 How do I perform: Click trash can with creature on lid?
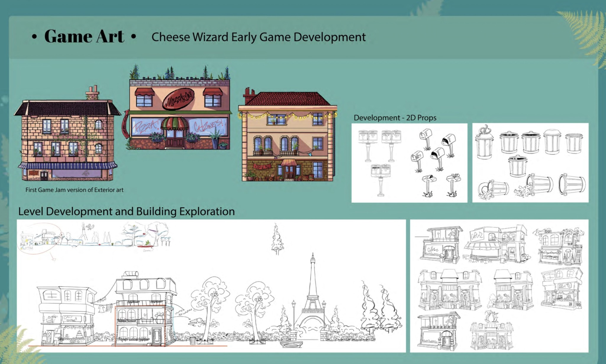point(484,142)
